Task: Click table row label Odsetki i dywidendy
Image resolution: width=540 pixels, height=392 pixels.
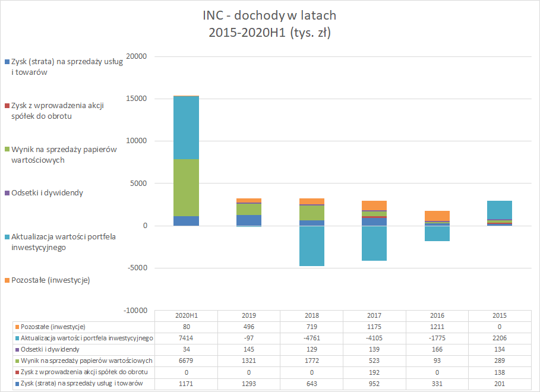Action: 50,350
